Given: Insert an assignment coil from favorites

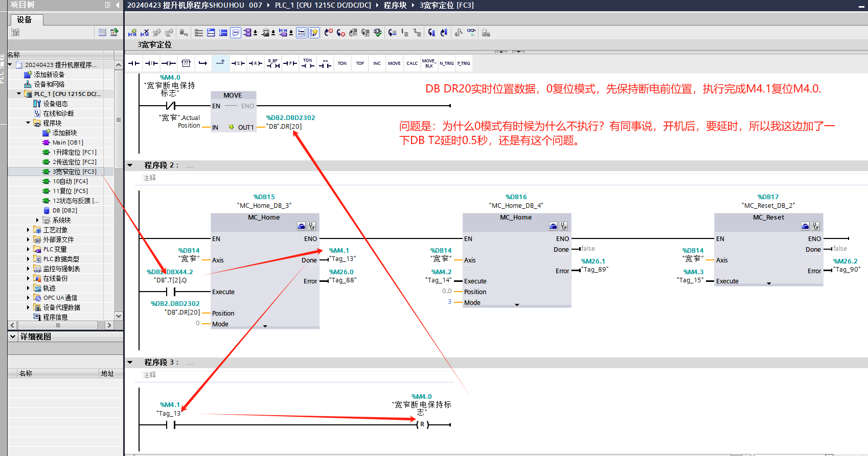Looking at the screenshot, I should pos(169,63).
